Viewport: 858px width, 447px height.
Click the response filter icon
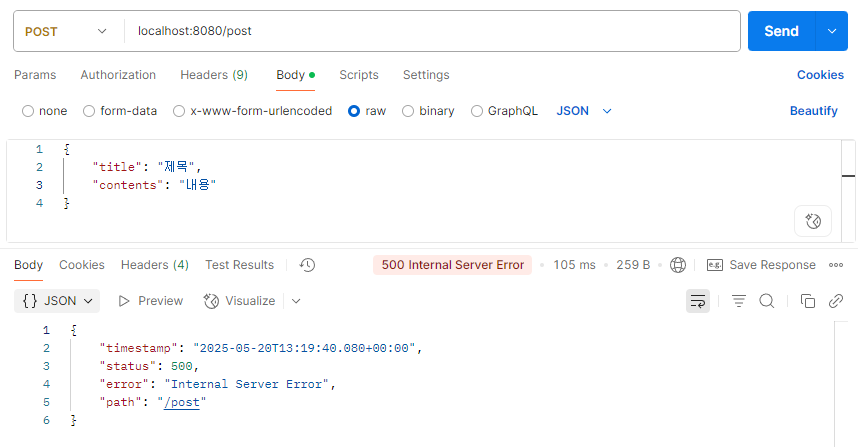tap(739, 301)
